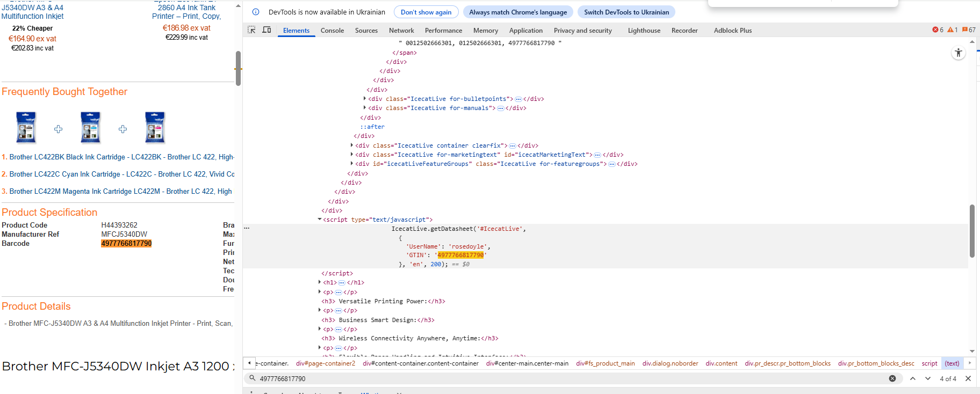Click Always match Chrome's language button
Screen dimensions: 980x394
coord(518,12)
